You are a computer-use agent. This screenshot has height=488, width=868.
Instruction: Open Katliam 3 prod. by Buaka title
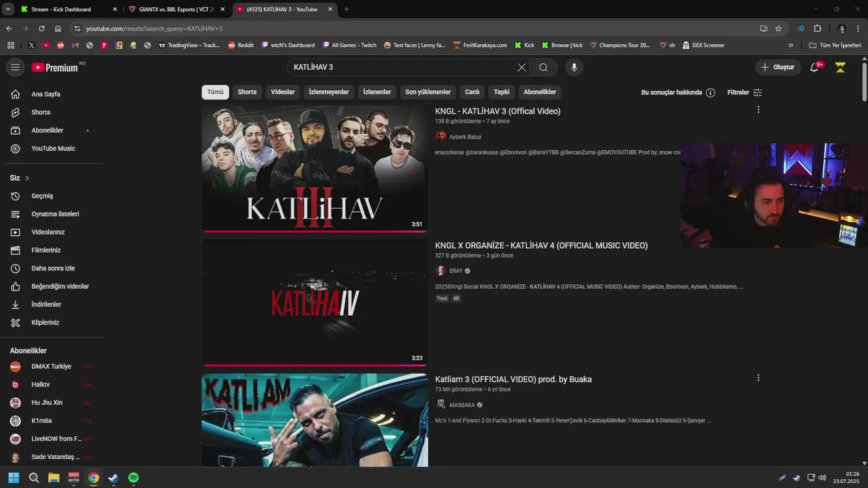click(x=513, y=380)
